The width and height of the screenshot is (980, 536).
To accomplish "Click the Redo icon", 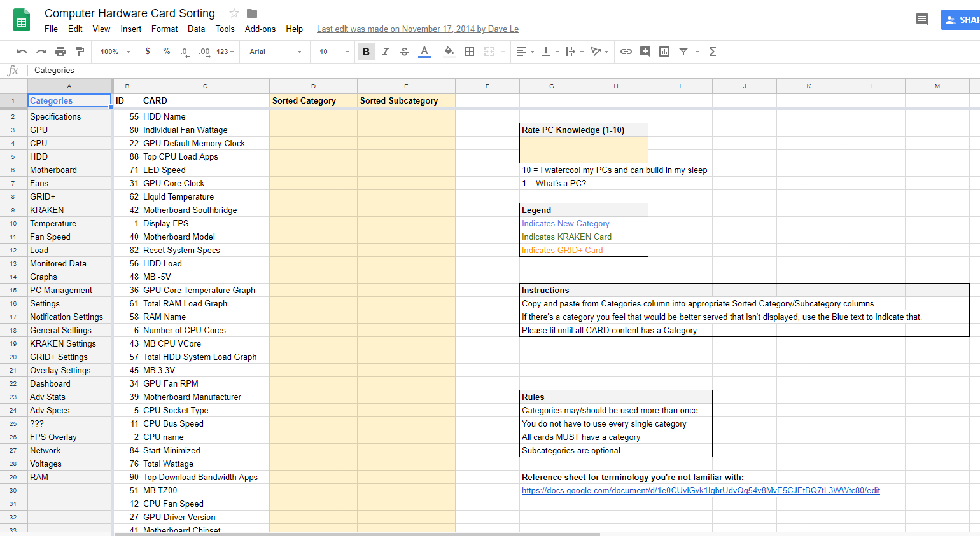I will 41,52.
